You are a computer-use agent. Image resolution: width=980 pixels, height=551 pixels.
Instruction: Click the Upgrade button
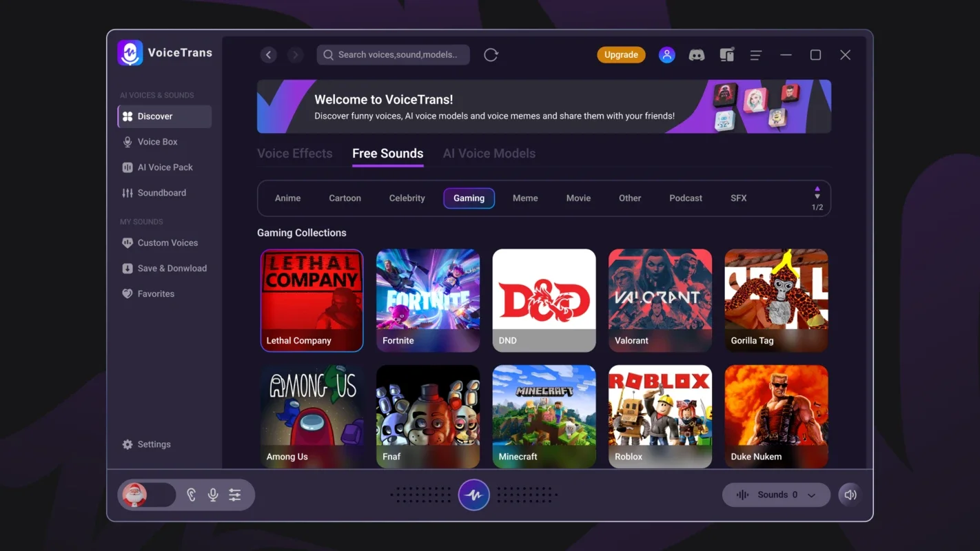point(621,55)
